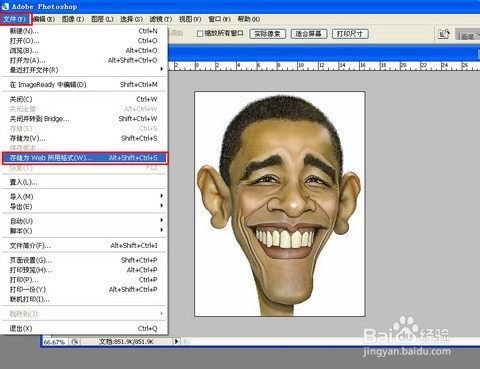Choose 在 ImageReady 中编辑(D)
Viewport: 480px width, 369px height.
(84, 85)
